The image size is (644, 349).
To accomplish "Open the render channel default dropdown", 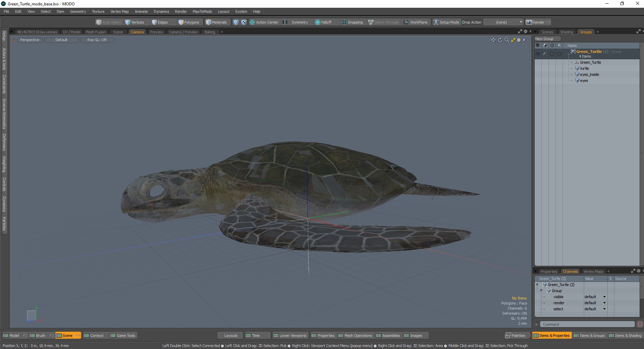I will (595, 303).
